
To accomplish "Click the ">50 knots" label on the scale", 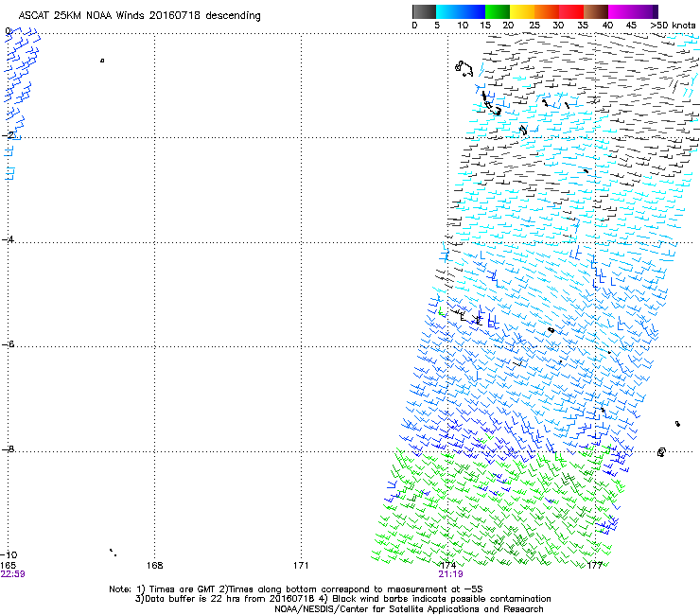I will [x=673, y=26].
